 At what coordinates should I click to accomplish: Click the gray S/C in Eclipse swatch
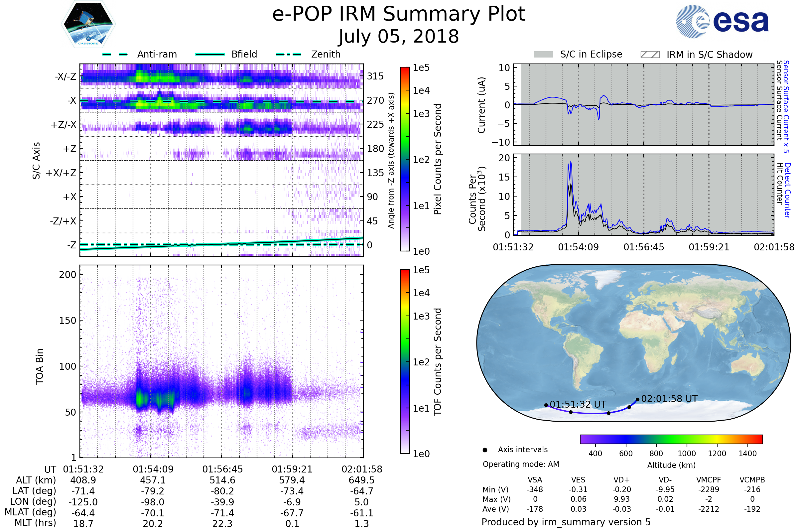[x=543, y=55]
